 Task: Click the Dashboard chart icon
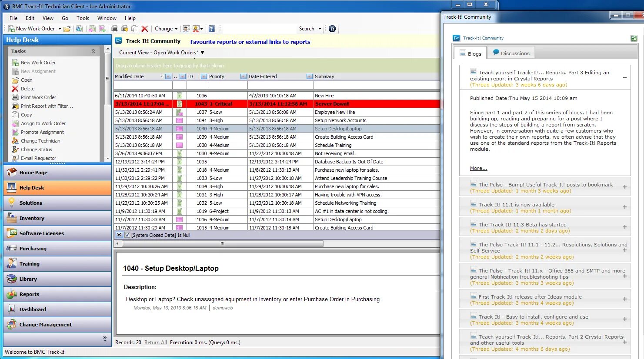pyautogui.click(x=12, y=309)
